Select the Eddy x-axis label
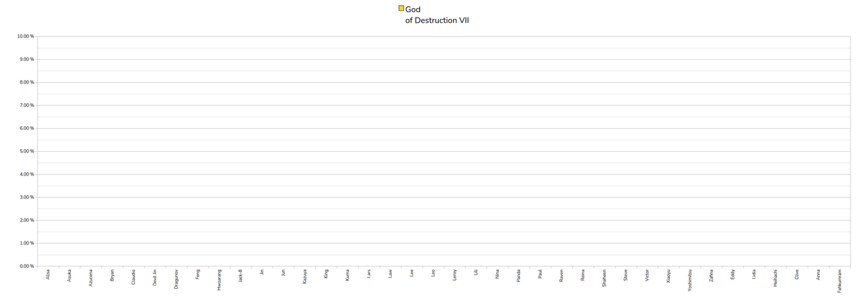Screen dimensions: 868x299 (x=732, y=275)
